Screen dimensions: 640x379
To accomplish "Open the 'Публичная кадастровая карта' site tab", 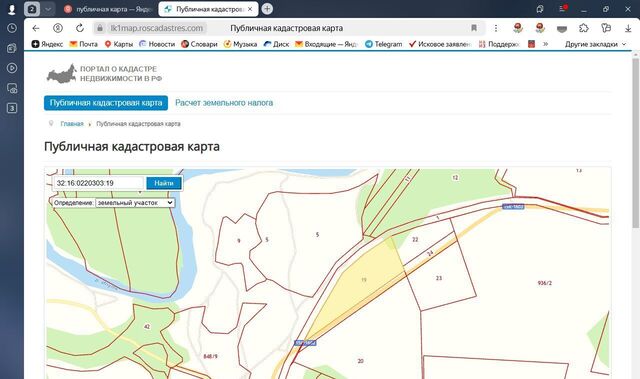I will [x=106, y=103].
